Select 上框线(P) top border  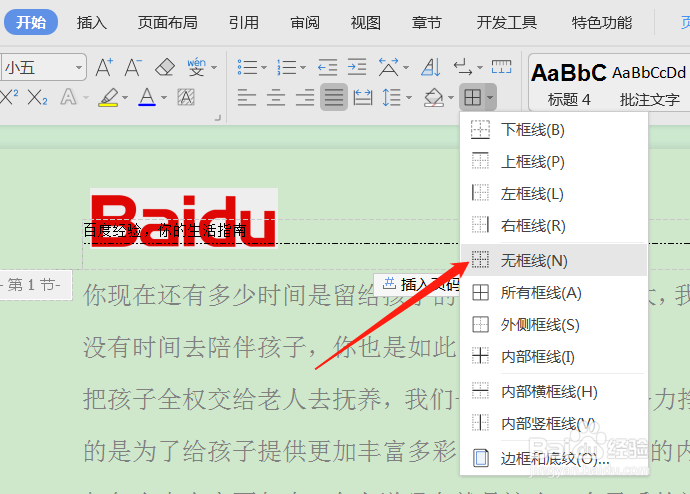click(554, 161)
